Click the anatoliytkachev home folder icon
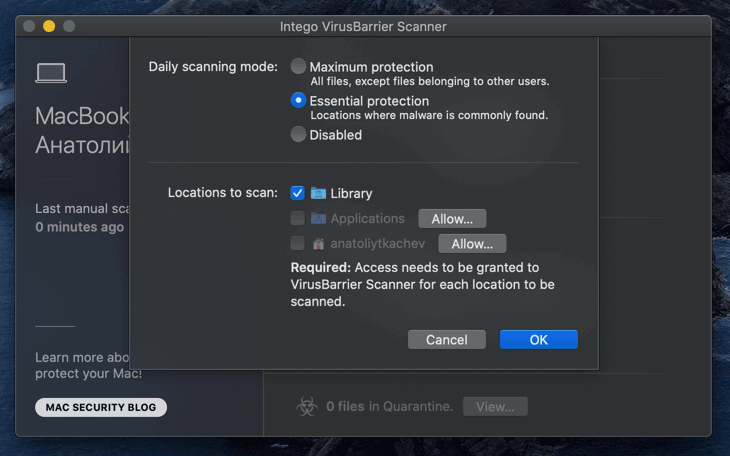Image resolution: width=730 pixels, height=456 pixels. (318, 243)
